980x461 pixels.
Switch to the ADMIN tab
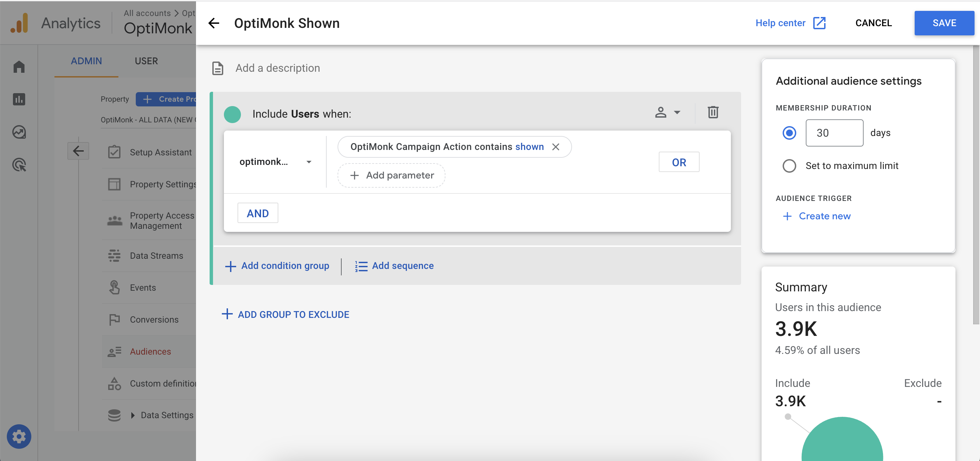click(x=86, y=61)
